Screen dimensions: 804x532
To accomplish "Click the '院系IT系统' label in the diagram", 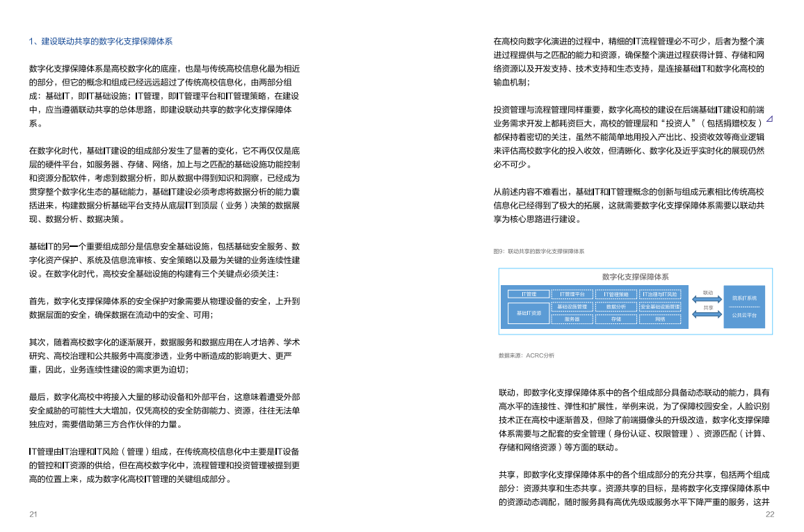I will pos(744,298).
